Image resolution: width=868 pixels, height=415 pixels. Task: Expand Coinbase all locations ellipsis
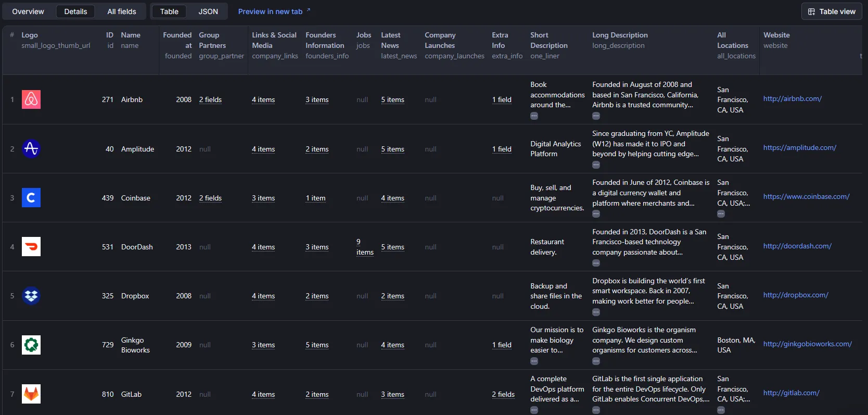tap(721, 214)
